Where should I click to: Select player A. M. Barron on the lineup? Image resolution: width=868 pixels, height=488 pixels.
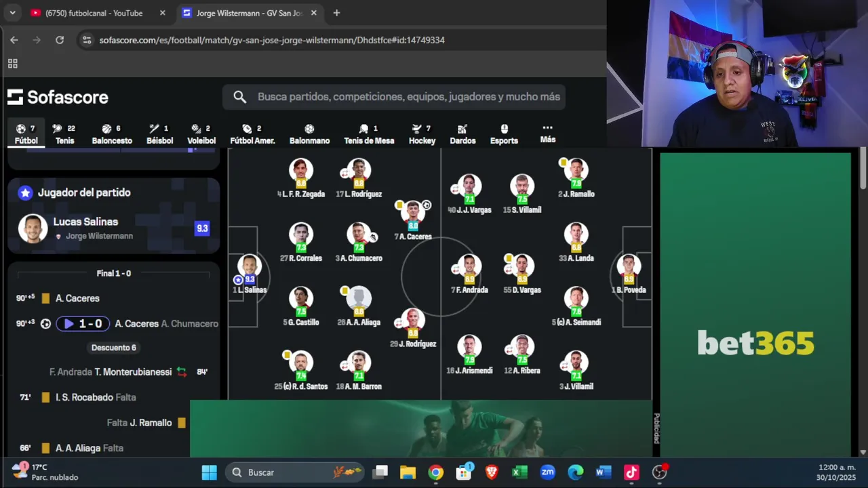(x=358, y=371)
